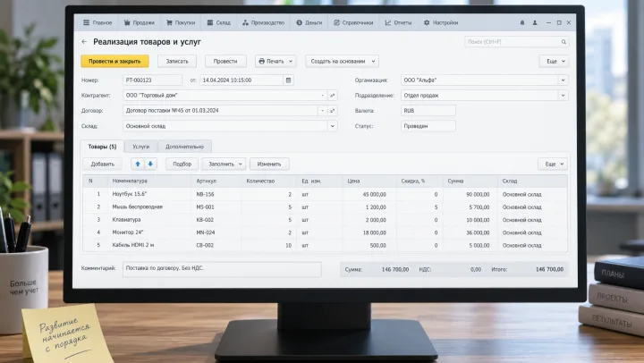Viewport: 644px width, 363px height.
Task: Expand Организация dropdown arrow
Action: [x=563, y=80]
